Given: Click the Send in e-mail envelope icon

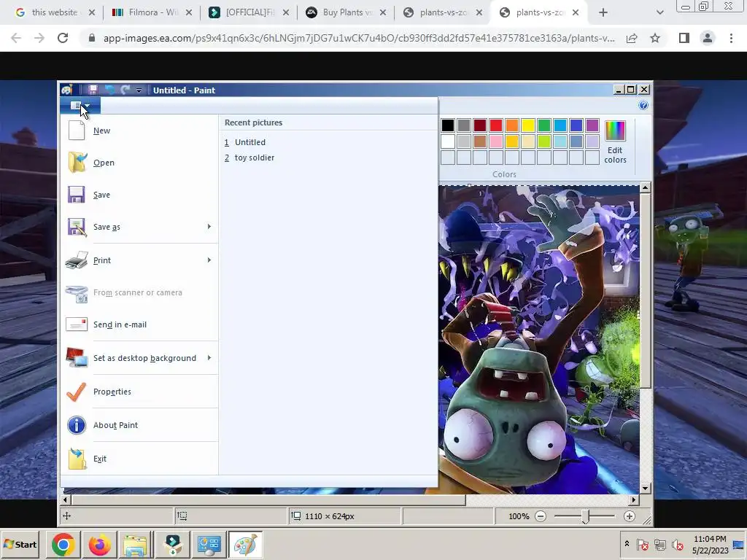Looking at the screenshot, I should coord(77,324).
